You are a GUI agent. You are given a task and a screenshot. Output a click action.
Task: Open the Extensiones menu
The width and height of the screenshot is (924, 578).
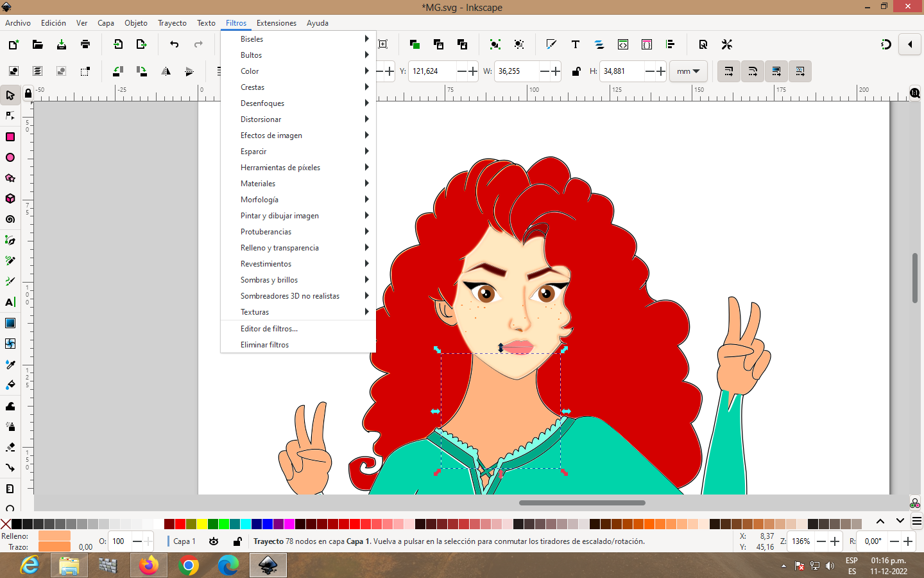(x=277, y=23)
